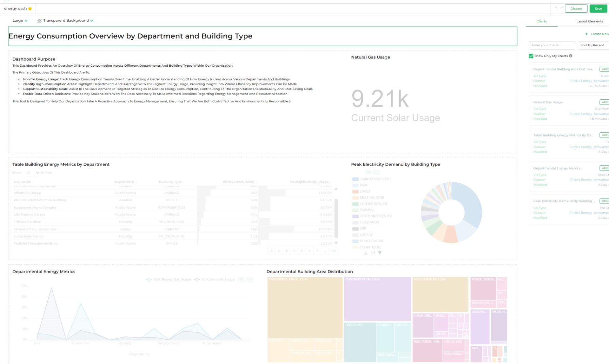Viewport: 609px width, 364px height.
Task: Toggle OFFICE legend entry in pie chart
Action: tap(362, 192)
